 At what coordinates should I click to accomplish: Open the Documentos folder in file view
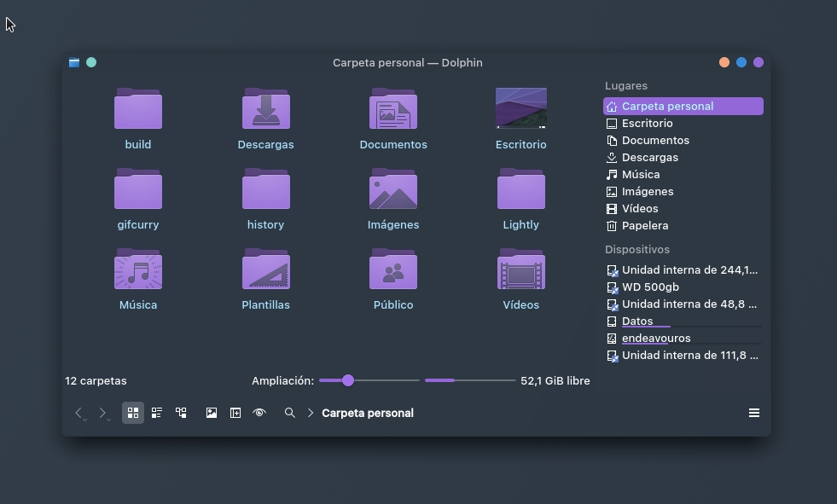point(393,109)
